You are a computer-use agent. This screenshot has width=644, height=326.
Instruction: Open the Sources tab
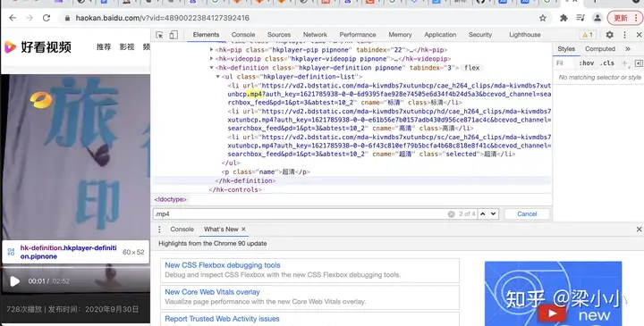279,35
